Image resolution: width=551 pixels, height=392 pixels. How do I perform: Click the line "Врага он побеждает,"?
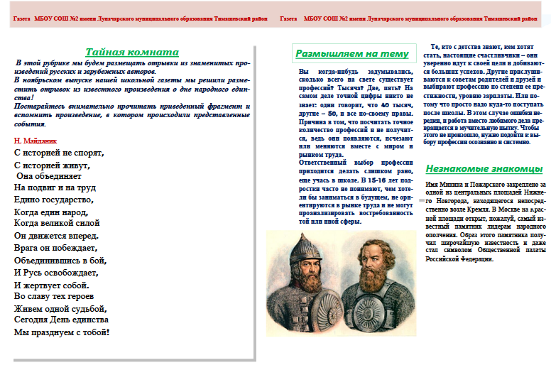(x=55, y=248)
